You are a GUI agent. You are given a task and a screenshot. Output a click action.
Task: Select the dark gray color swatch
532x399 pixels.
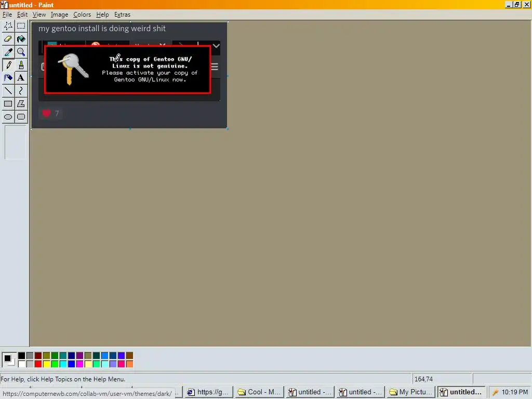30,355
